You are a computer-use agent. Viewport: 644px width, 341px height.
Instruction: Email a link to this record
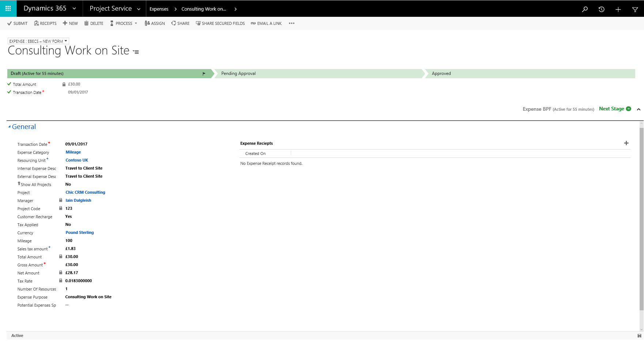tap(266, 23)
